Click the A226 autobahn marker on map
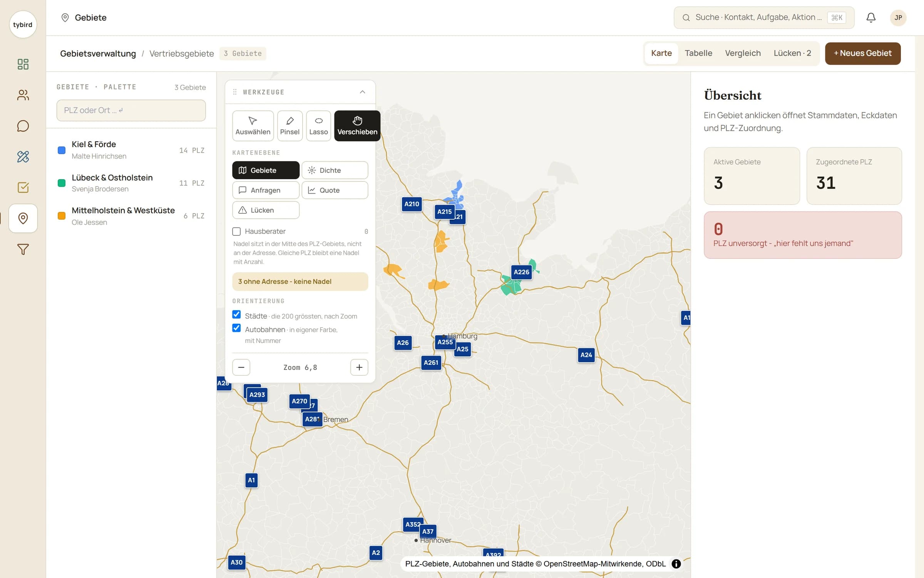 point(521,272)
